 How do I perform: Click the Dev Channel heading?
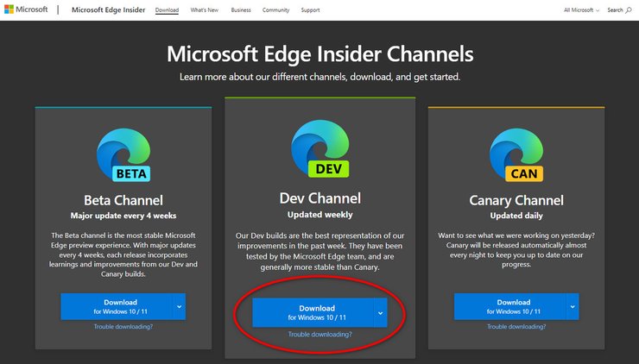pos(319,198)
